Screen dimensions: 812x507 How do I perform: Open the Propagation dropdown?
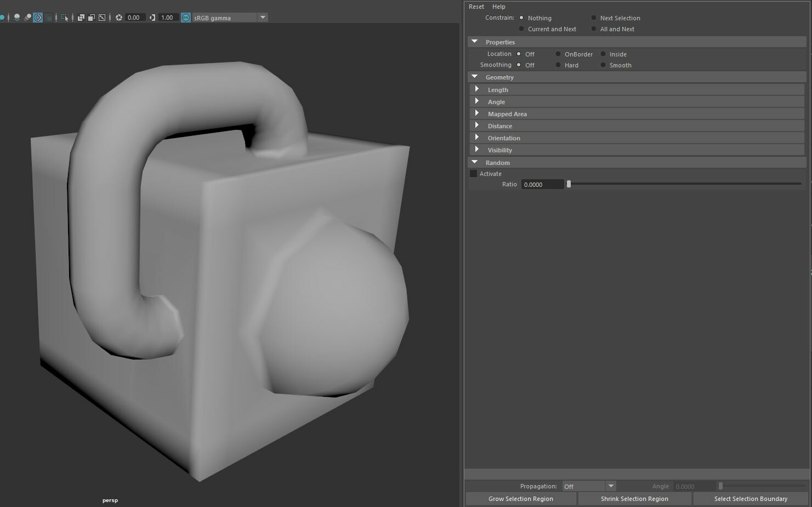(610, 486)
